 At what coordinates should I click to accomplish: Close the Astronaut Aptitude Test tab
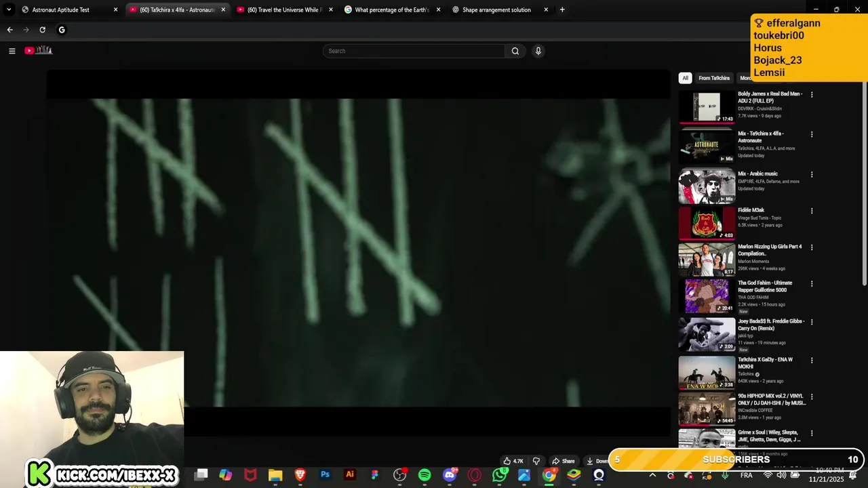click(115, 9)
